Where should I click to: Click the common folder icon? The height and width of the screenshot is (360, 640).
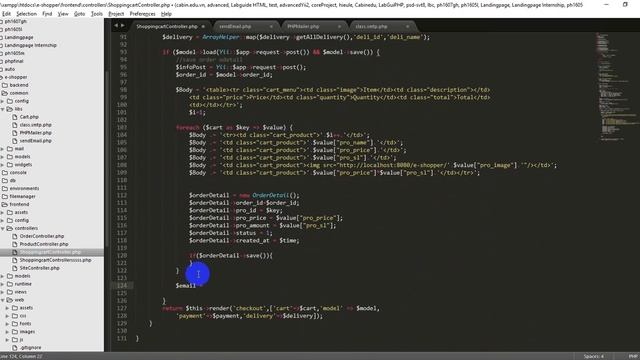[5, 93]
